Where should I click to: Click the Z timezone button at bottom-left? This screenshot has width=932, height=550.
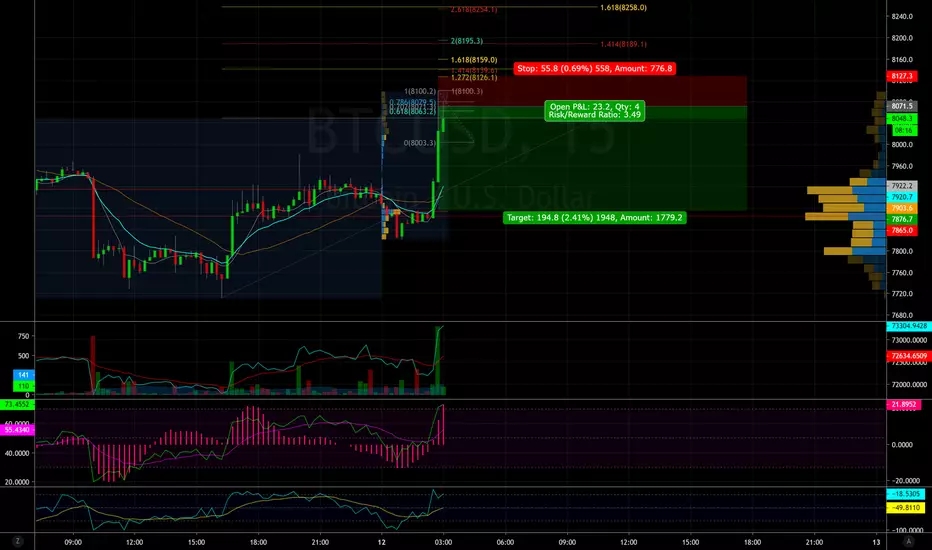point(18,541)
